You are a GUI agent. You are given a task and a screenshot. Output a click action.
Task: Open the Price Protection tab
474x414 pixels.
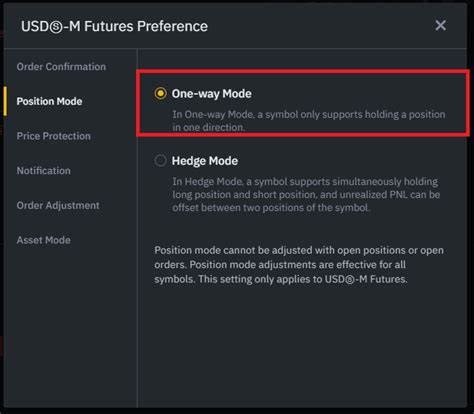coord(54,136)
